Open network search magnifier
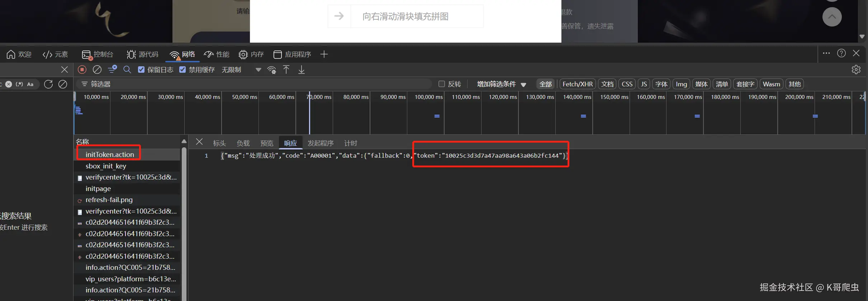868x301 pixels. click(127, 70)
